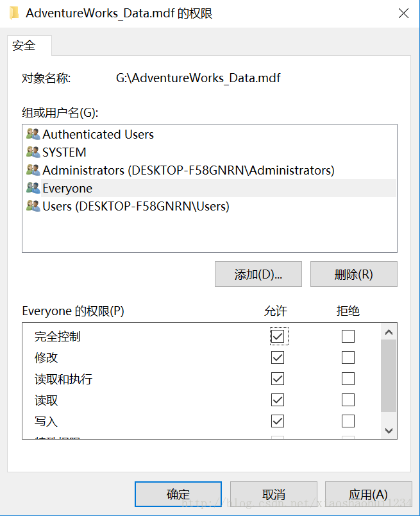The image size is (420, 516).
Task: Click the Users group icon
Action: click(33, 206)
